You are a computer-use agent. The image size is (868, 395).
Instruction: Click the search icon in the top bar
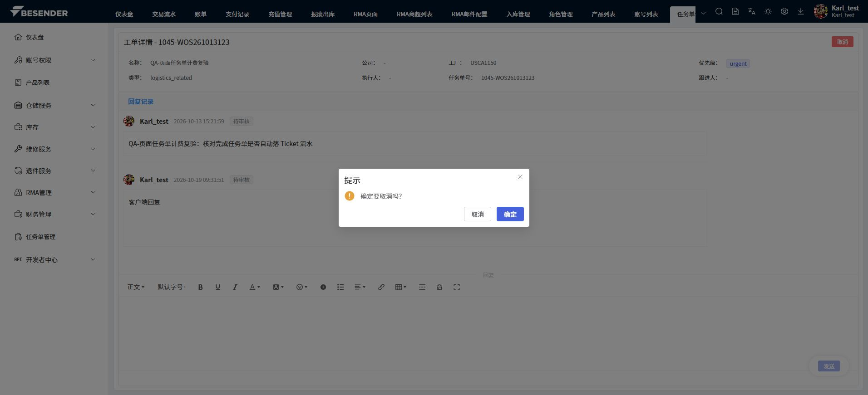[719, 11]
